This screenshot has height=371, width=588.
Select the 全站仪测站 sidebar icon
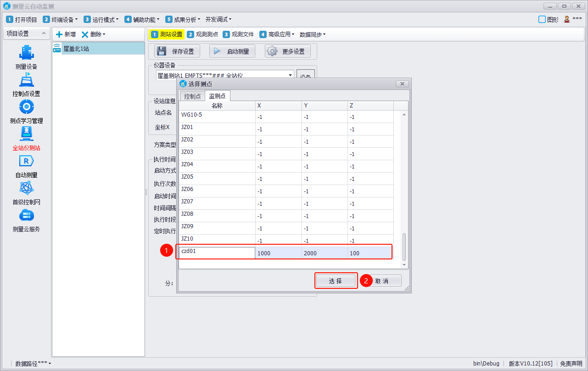tap(26, 135)
